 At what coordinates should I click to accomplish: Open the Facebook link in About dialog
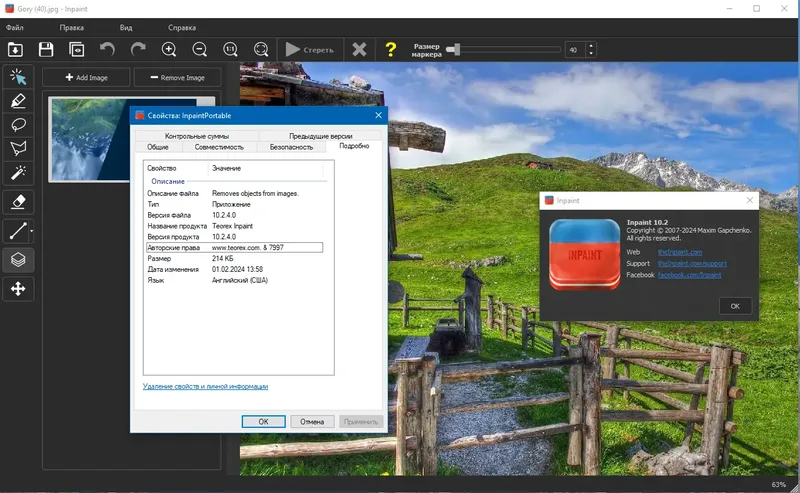tap(689, 275)
